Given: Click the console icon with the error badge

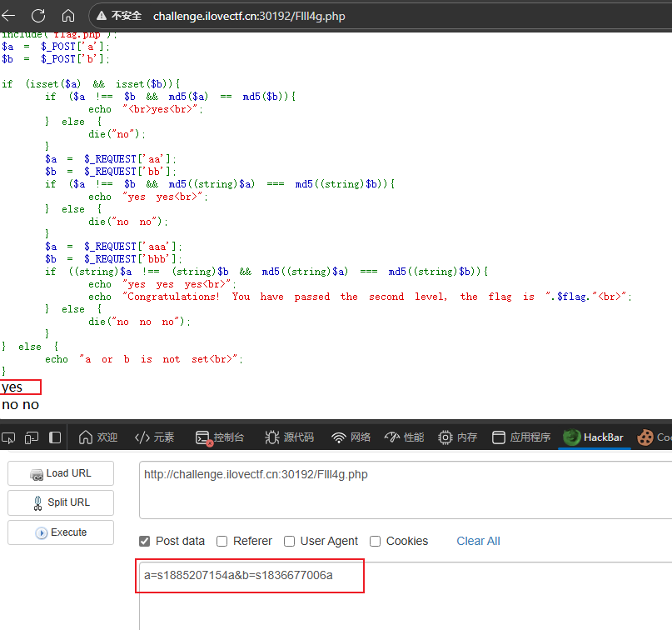Looking at the screenshot, I should click(x=202, y=437).
